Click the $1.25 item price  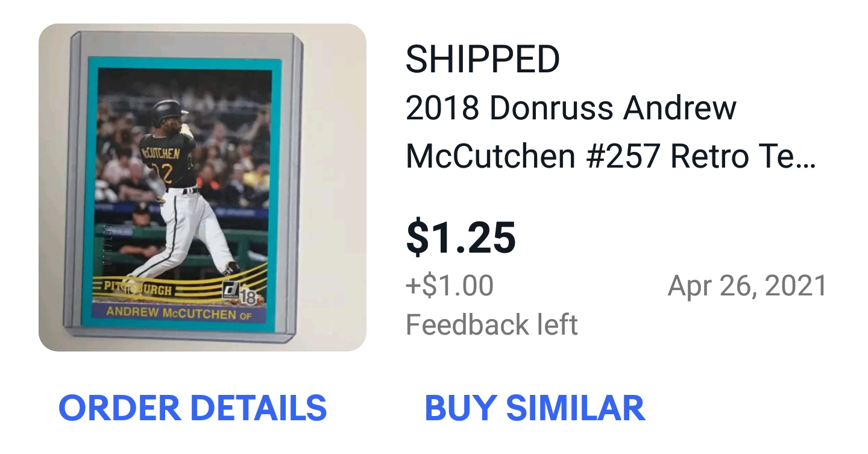[461, 237]
